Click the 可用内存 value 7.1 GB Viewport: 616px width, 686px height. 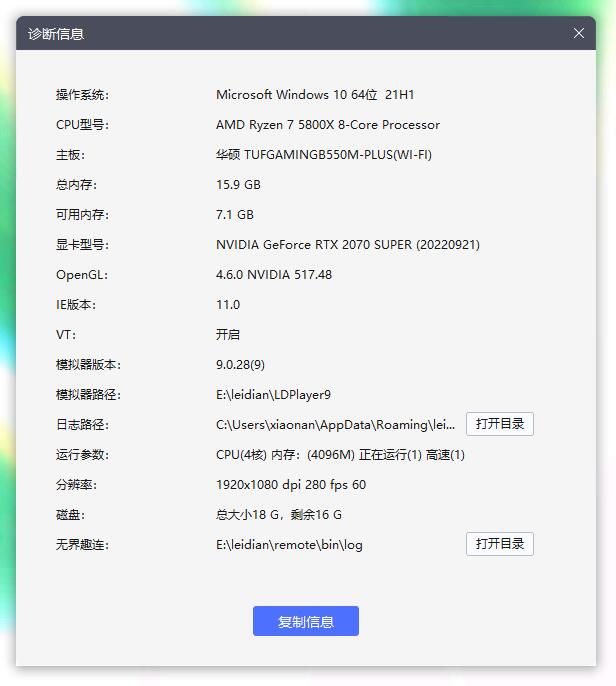pos(235,215)
